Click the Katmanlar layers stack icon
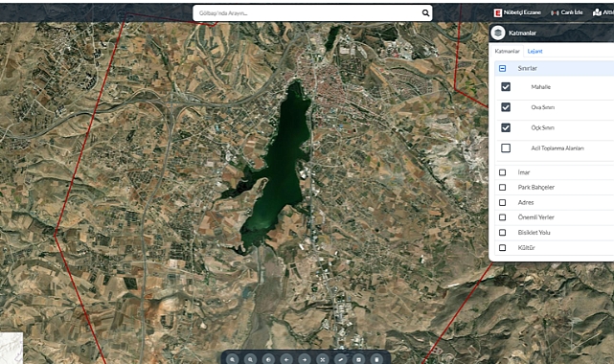The image size is (614, 364). pyautogui.click(x=498, y=33)
